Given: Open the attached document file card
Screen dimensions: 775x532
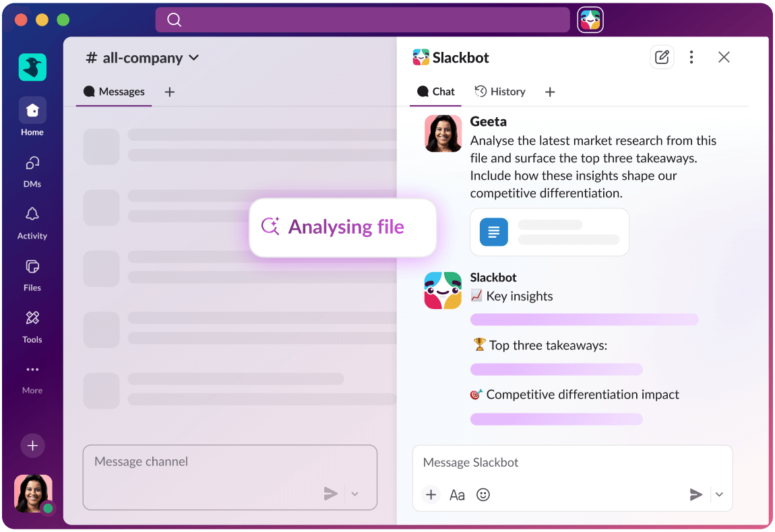Looking at the screenshot, I should click(x=549, y=232).
